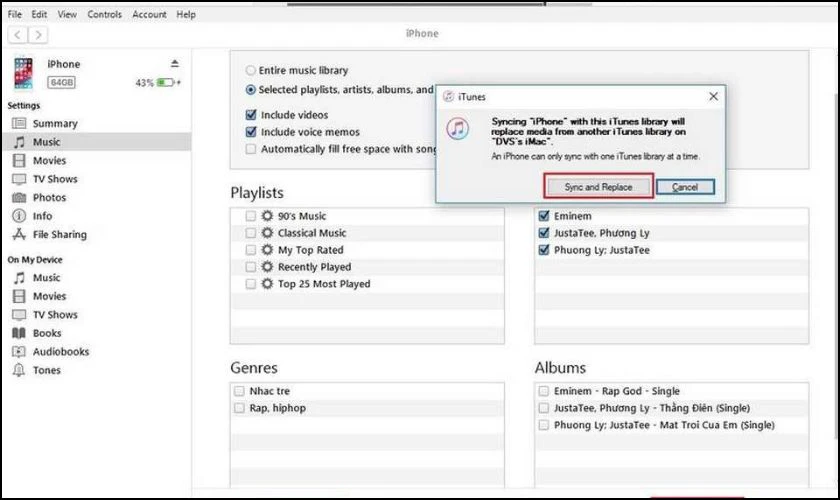Click the Playlists section heading

point(257,192)
